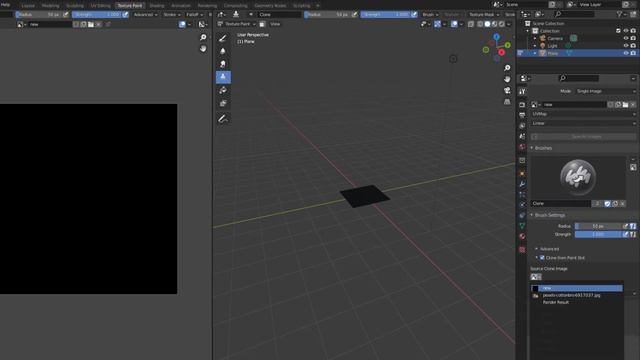Switch to the Layout workspace tab

[x=28, y=6]
